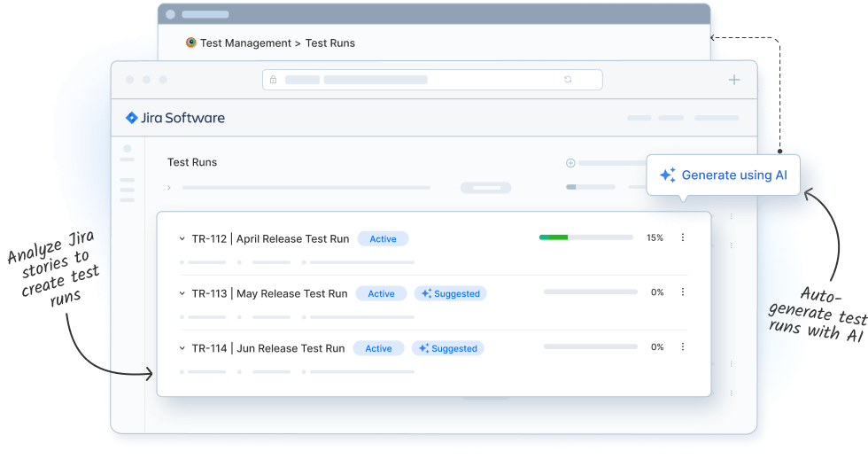Click the reload icon in the address bar

click(x=568, y=80)
